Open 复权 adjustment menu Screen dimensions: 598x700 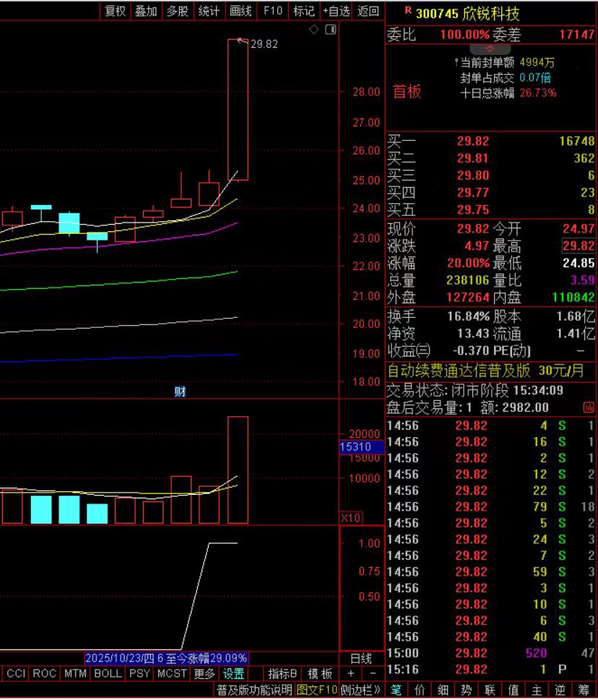tap(115, 11)
